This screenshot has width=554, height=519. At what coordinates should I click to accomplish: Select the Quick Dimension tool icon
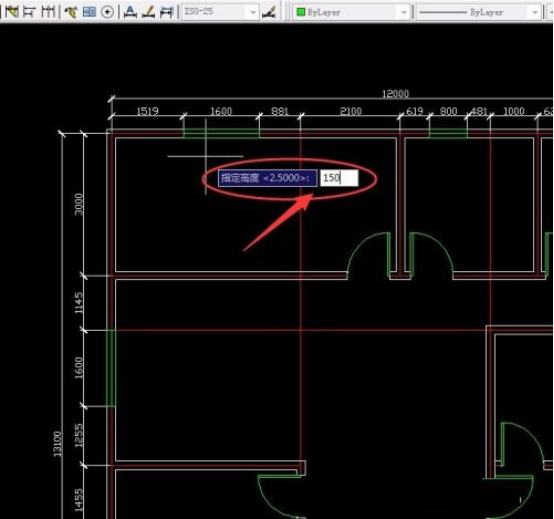12,12
